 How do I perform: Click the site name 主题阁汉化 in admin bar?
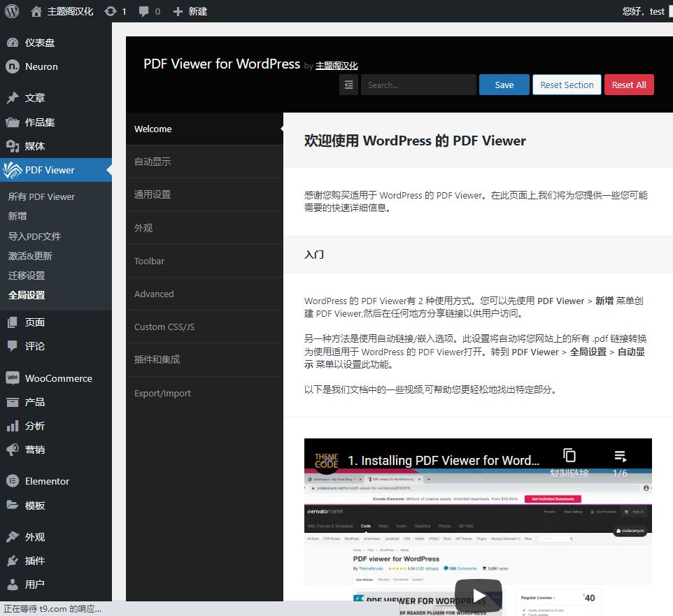point(70,12)
